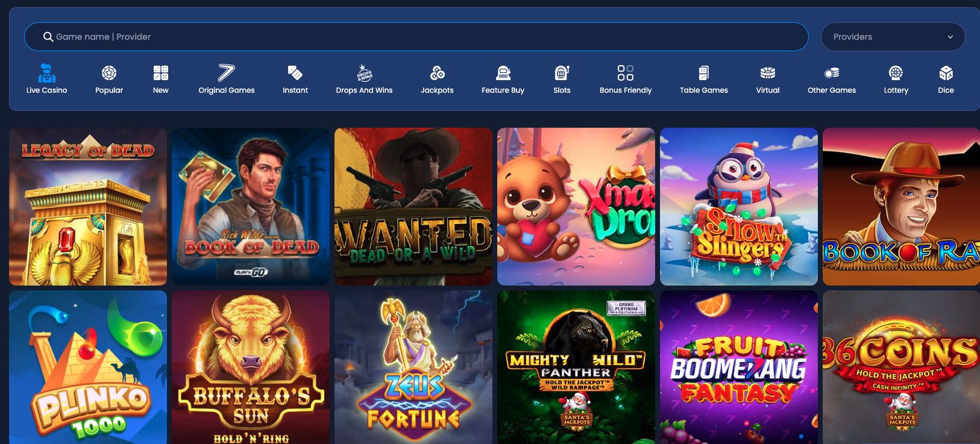Click the search magnifier icon
This screenshot has height=444, width=980.
[48, 37]
